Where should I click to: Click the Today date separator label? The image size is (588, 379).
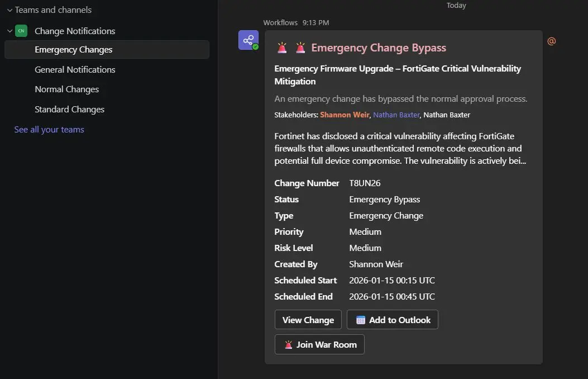(456, 5)
